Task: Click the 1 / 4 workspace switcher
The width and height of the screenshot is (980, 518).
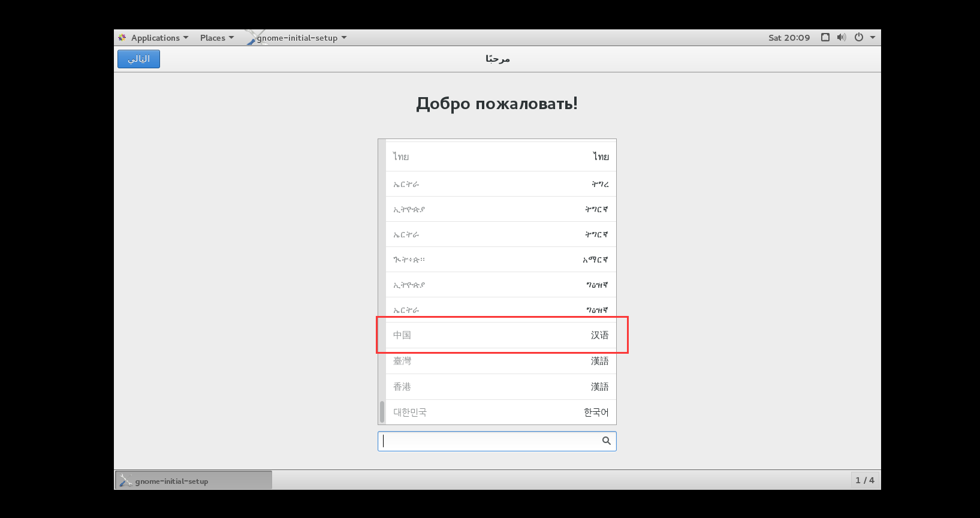Action: (865, 480)
